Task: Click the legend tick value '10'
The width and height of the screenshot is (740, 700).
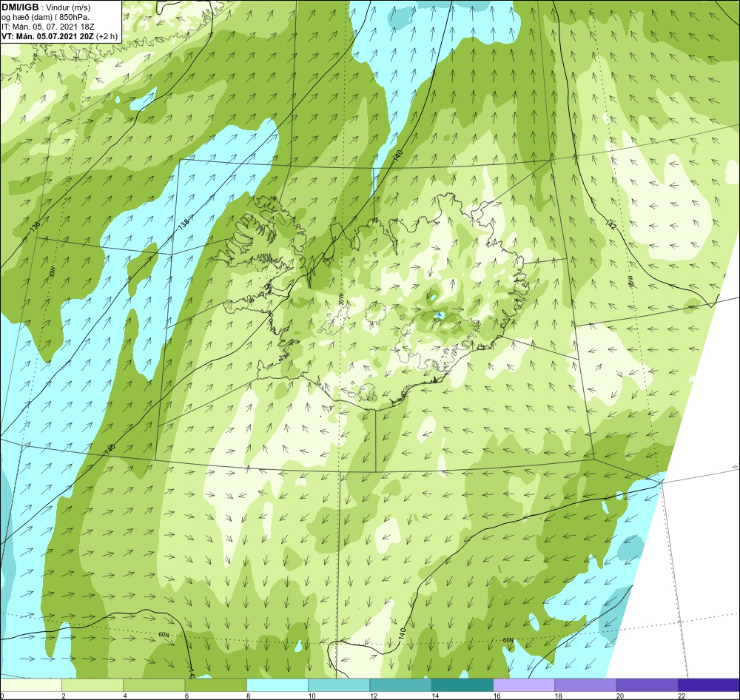Action: click(312, 696)
